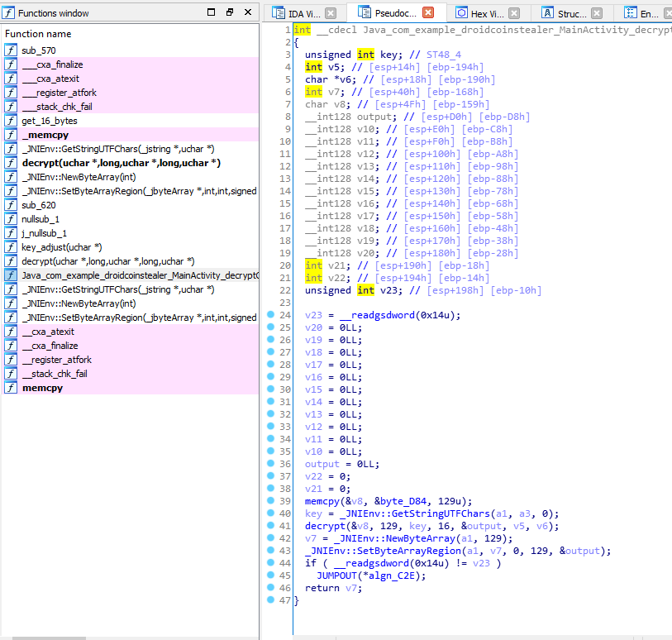The height and width of the screenshot is (640, 672).
Task: Close the Pseudocode tab
Action: (427, 13)
